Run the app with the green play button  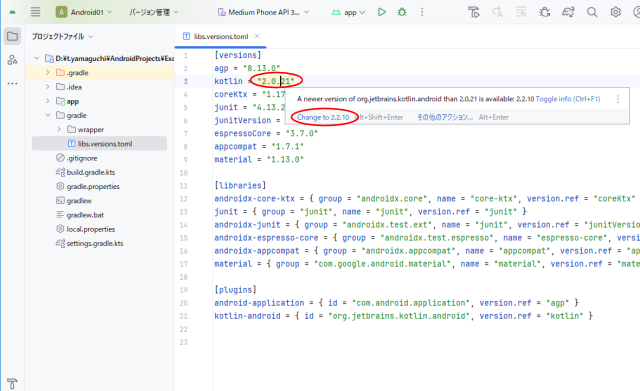click(x=382, y=12)
